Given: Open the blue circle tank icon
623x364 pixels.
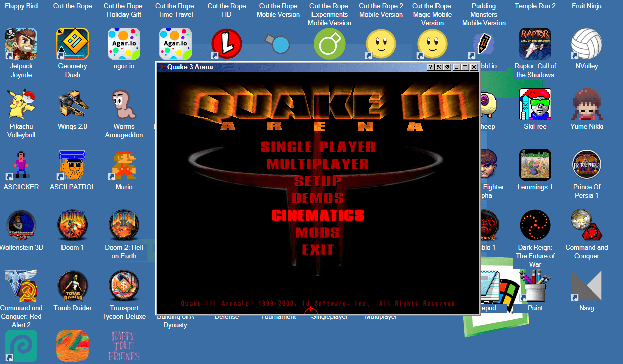Looking at the screenshot, I should tap(278, 44).
